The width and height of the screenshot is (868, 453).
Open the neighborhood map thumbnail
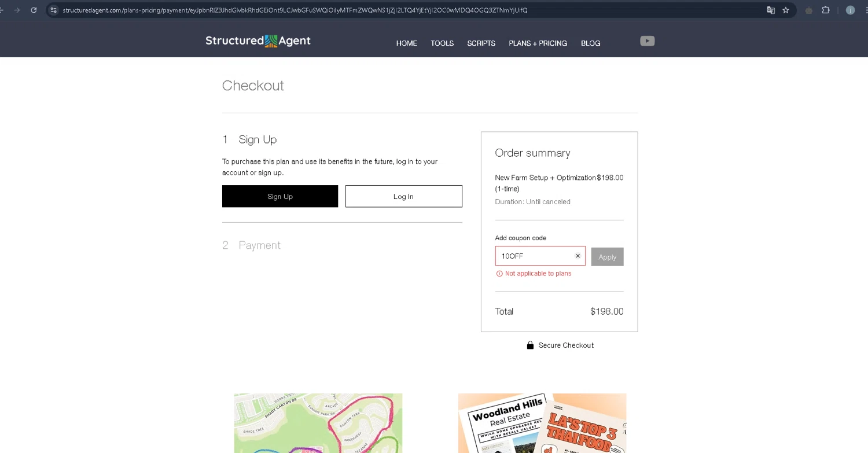[318, 423]
